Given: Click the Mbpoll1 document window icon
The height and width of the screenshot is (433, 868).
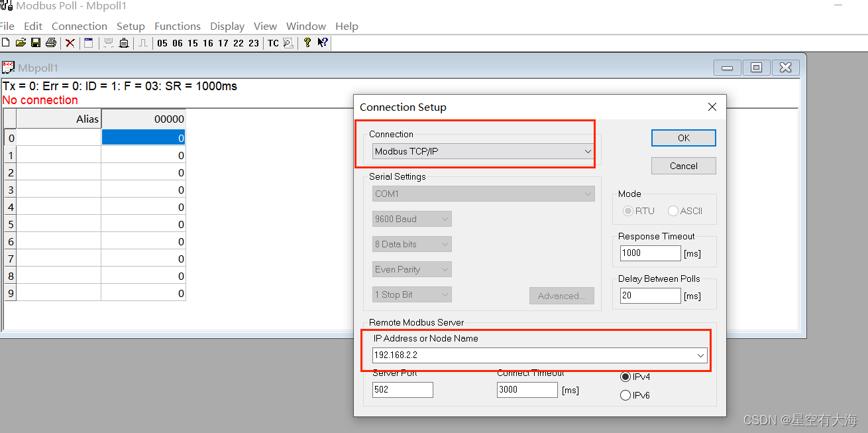Looking at the screenshot, I should tap(9, 68).
